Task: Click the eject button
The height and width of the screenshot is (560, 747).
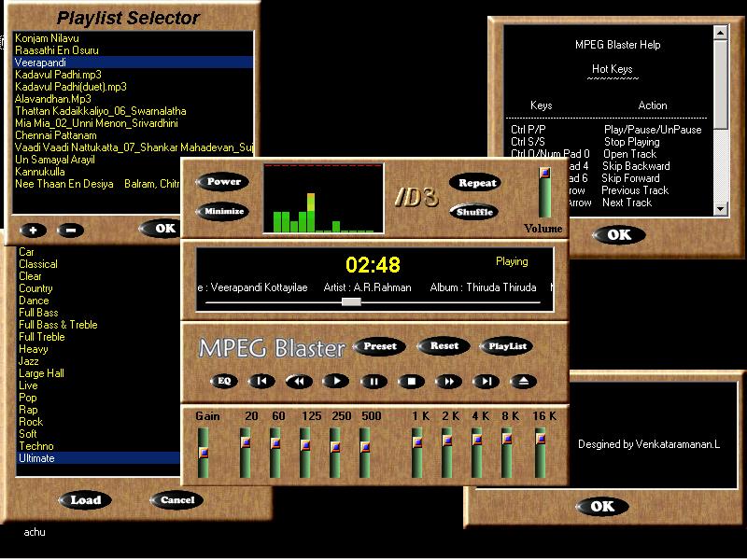Action: pos(523,382)
